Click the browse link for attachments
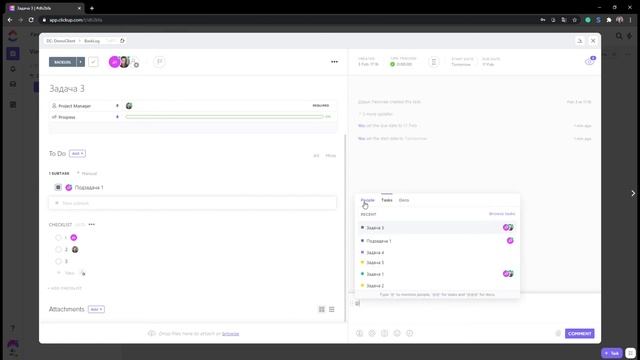This screenshot has height=360, width=640. (x=231, y=334)
